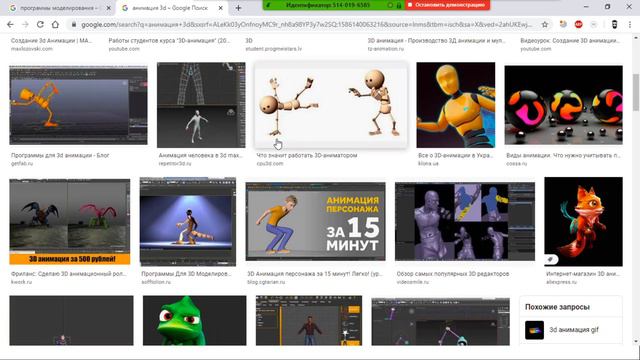Open the rigging skeleton viewport thumbnail
Screen dimensions: 640x360
440,322
